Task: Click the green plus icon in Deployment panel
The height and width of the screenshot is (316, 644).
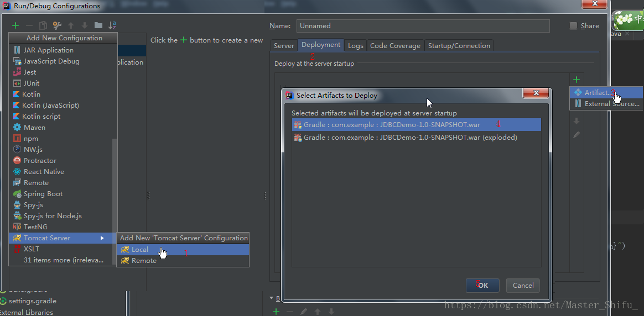Action: 577,80
